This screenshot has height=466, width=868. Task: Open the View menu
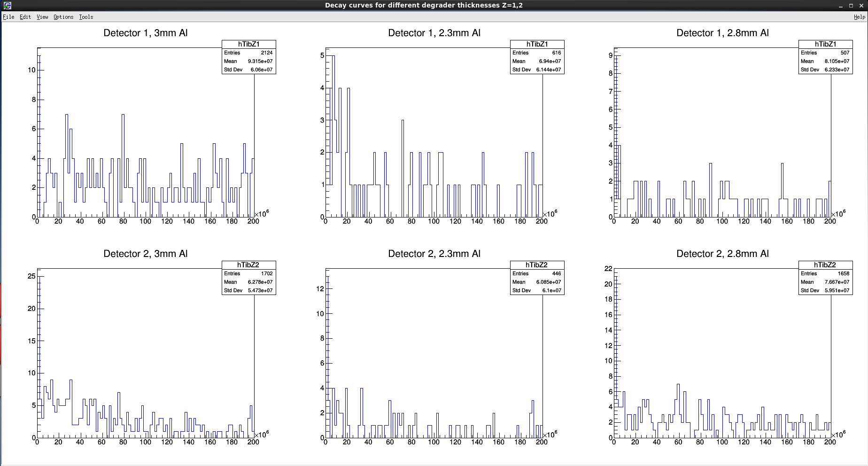(x=42, y=17)
